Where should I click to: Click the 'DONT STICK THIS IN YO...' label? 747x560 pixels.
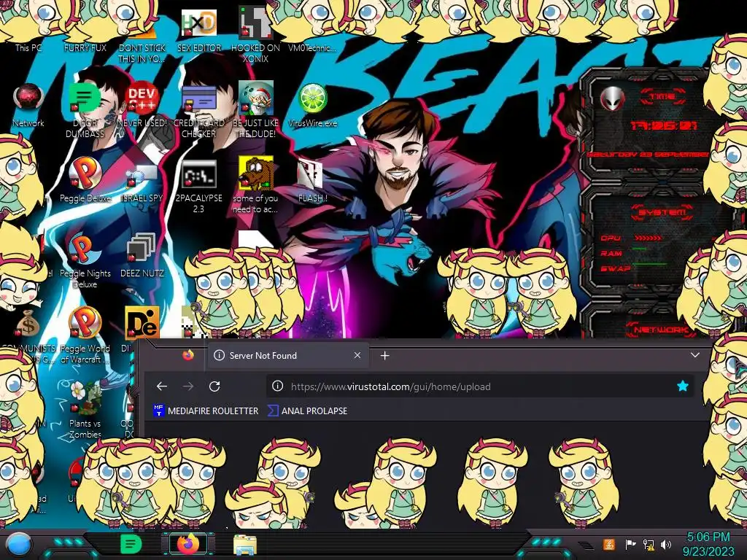click(x=142, y=53)
